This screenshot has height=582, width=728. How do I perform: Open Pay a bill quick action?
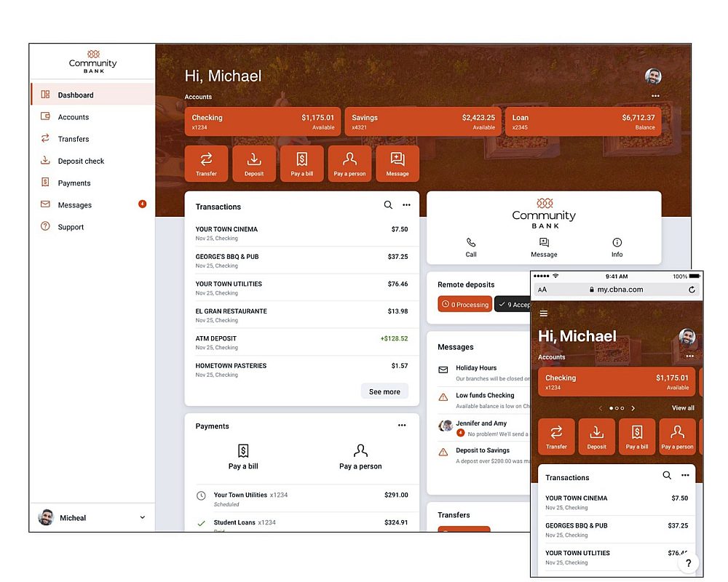point(301,163)
